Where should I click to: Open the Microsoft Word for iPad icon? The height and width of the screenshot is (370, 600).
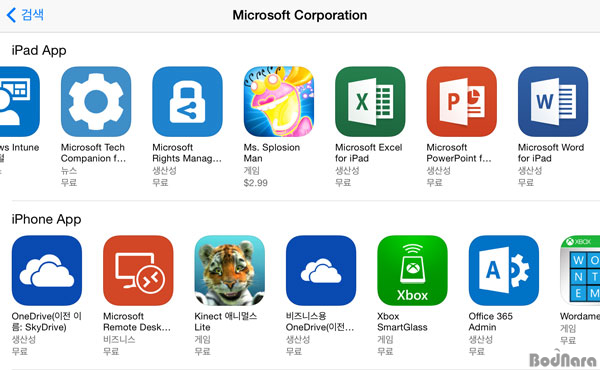tap(553, 102)
